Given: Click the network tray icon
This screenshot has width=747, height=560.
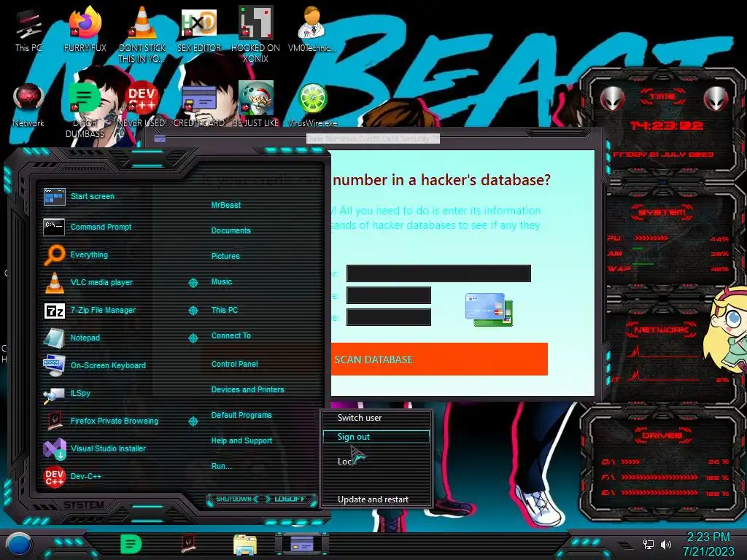Looking at the screenshot, I should pyautogui.click(x=648, y=544).
